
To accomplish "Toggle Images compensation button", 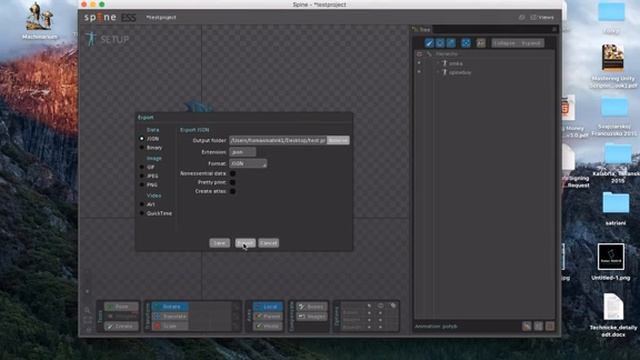I will tap(312, 316).
